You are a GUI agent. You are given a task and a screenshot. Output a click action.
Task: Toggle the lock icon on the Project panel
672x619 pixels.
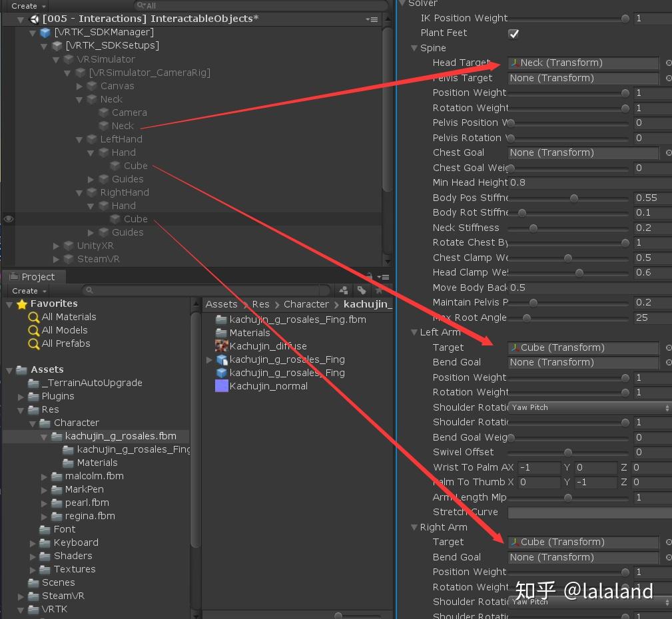[x=370, y=276]
